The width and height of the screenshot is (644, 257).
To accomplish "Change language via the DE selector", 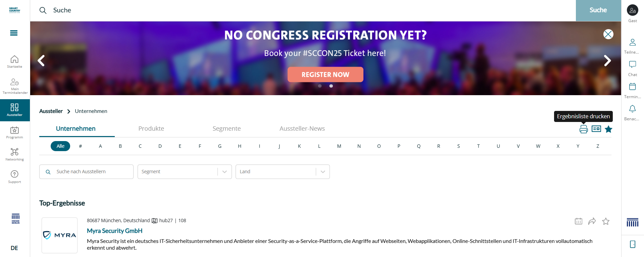I will click(x=14, y=248).
